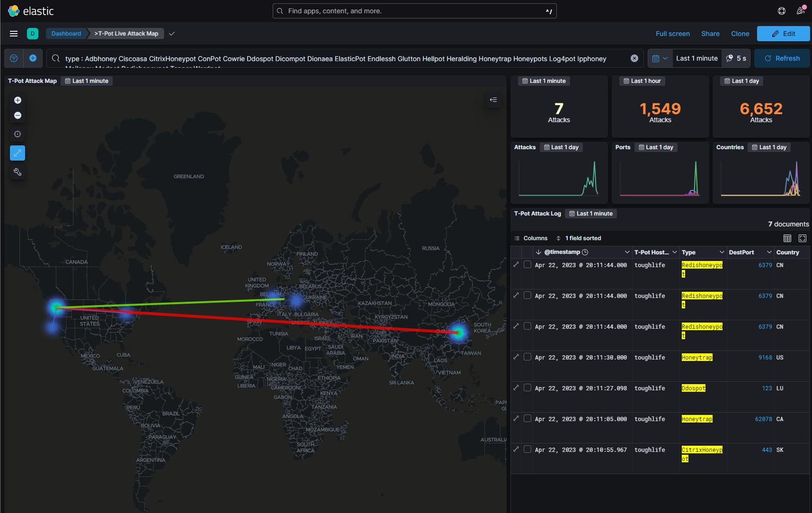Viewport: 812px width, 513px height.
Task: Open the Countries panel Last 1 day badge
Action: tap(769, 147)
